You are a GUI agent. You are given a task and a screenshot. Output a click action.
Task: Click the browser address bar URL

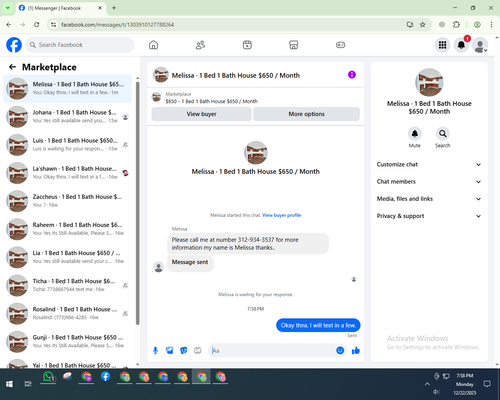(117, 25)
